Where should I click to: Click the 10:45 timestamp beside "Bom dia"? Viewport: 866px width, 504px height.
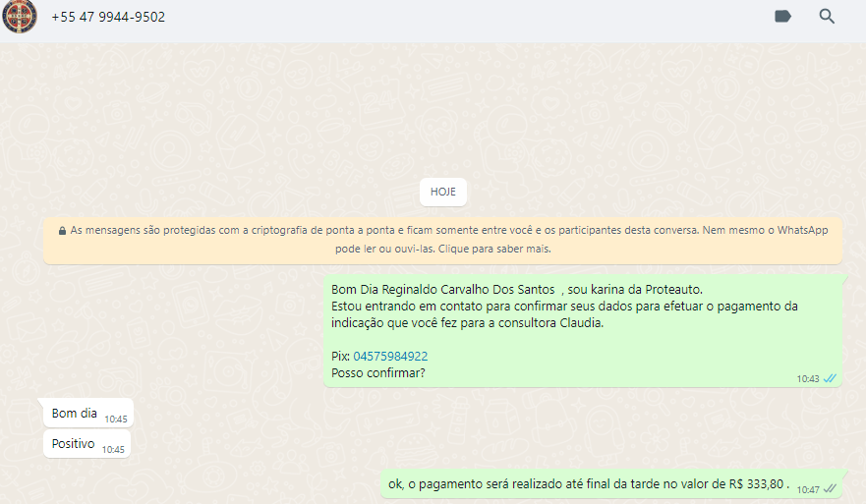114,419
